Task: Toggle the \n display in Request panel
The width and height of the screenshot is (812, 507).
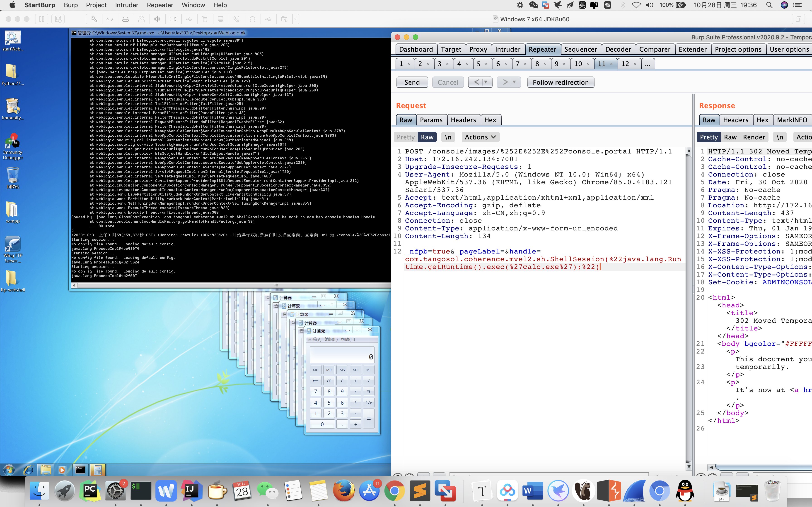Action: pos(448,137)
